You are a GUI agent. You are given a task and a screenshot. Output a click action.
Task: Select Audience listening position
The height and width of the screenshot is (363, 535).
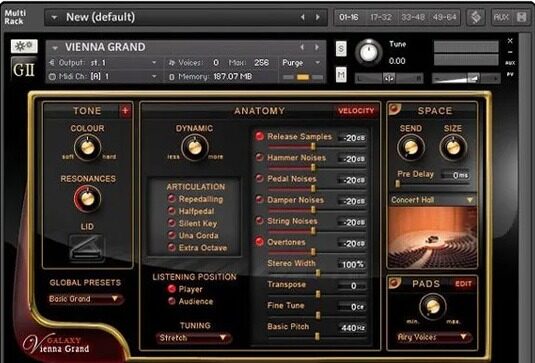171,301
